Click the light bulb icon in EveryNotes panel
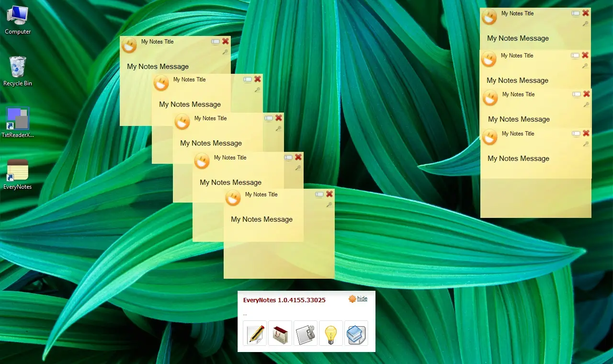The height and width of the screenshot is (364, 613). coord(331,333)
